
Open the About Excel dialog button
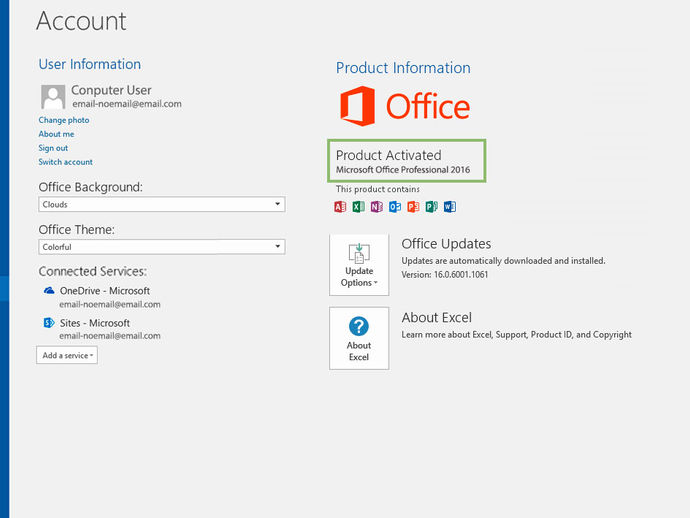pyautogui.click(x=359, y=338)
